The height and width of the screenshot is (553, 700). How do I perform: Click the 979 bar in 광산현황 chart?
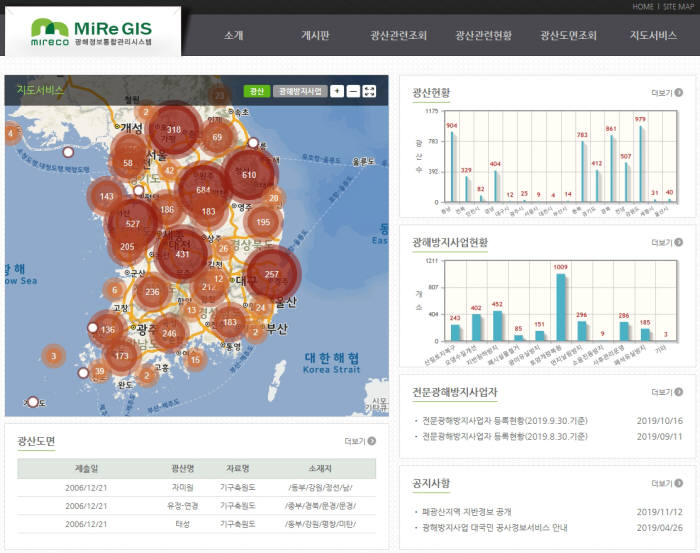pyautogui.click(x=641, y=163)
